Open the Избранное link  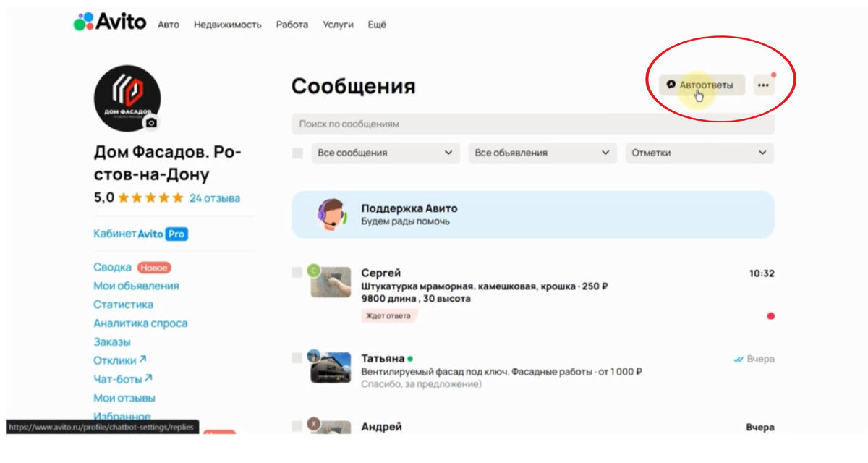(122, 417)
